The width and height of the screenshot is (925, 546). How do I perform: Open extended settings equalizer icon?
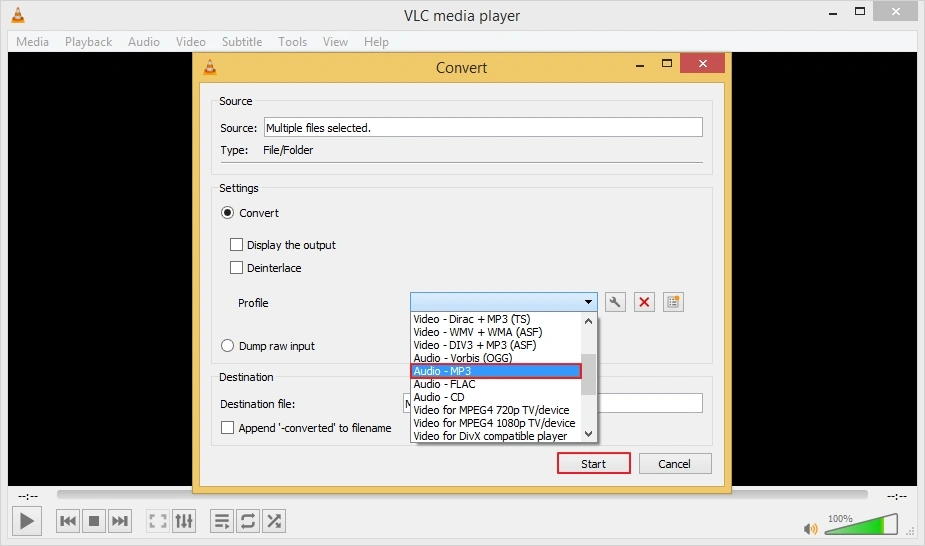pyautogui.click(x=184, y=521)
